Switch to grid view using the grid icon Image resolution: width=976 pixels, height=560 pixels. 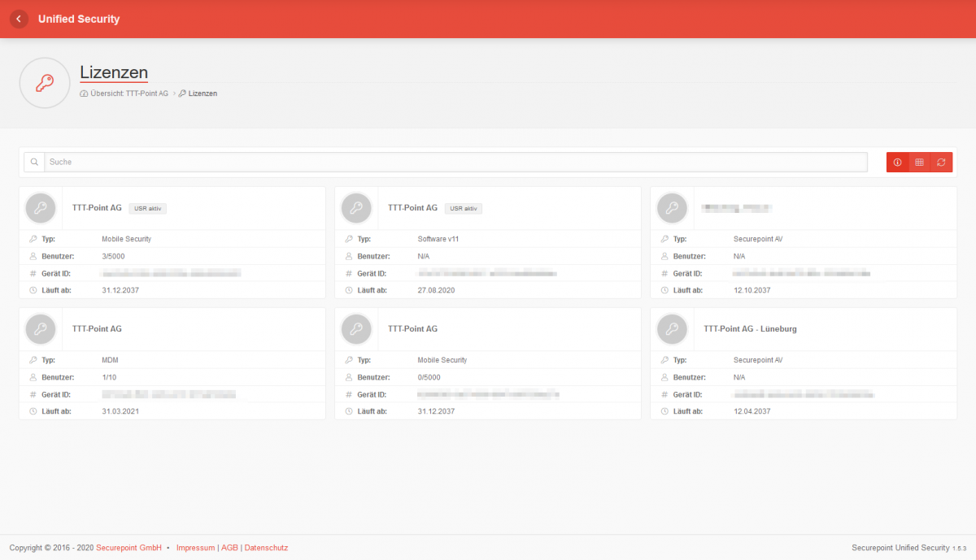(x=919, y=162)
